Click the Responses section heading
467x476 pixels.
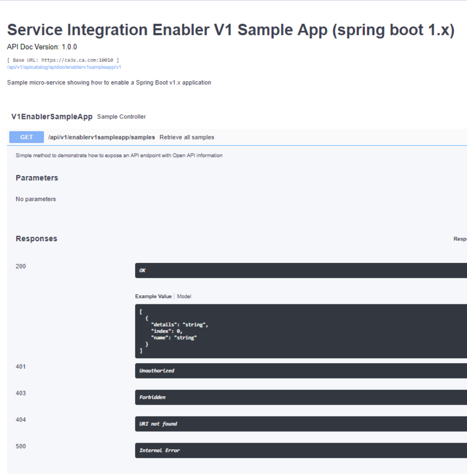click(x=37, y=238)
